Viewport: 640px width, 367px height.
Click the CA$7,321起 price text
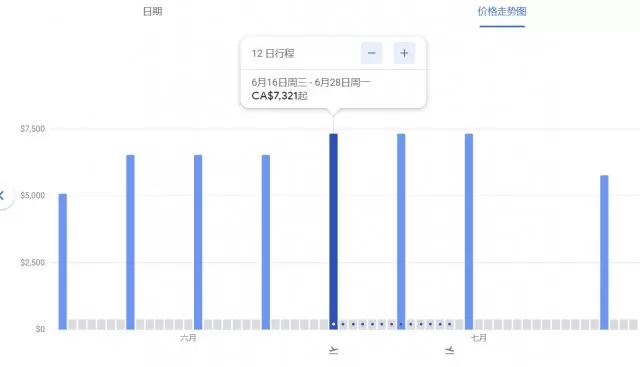[x=280, y=96]
